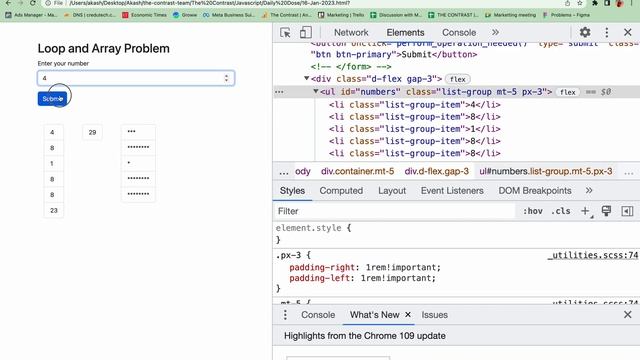Viewport: 640px width, 360px height.
Task: Open the Event Listeners tab
Action: pyautogui.click(x=452, y=191)
